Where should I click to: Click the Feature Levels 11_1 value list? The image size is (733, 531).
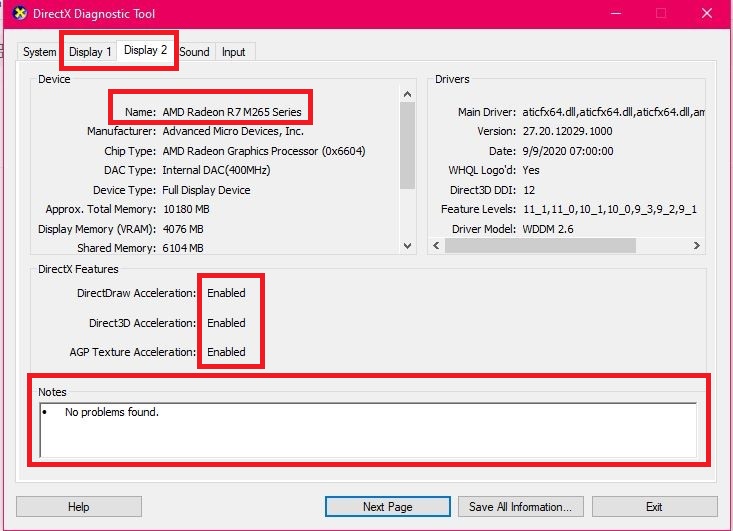(610, 209)
